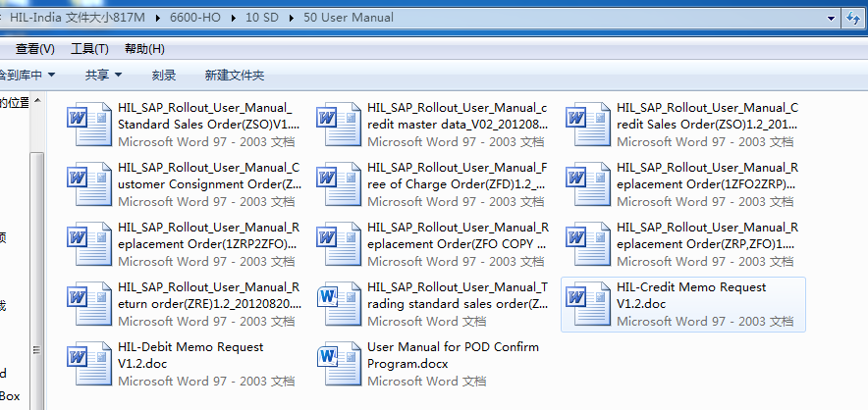Navigate to the 6600-HO breadcrumb folder
Screen dimensions: 868x410
194,18
